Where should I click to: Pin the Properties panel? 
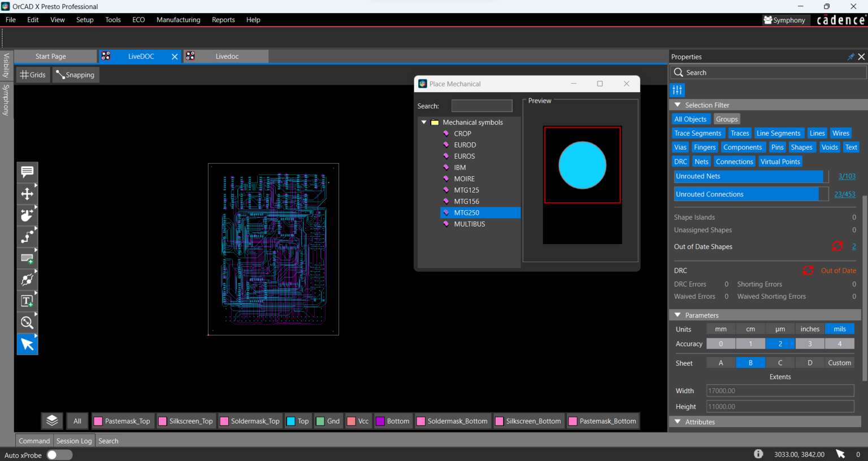click(x=850, y=56)
